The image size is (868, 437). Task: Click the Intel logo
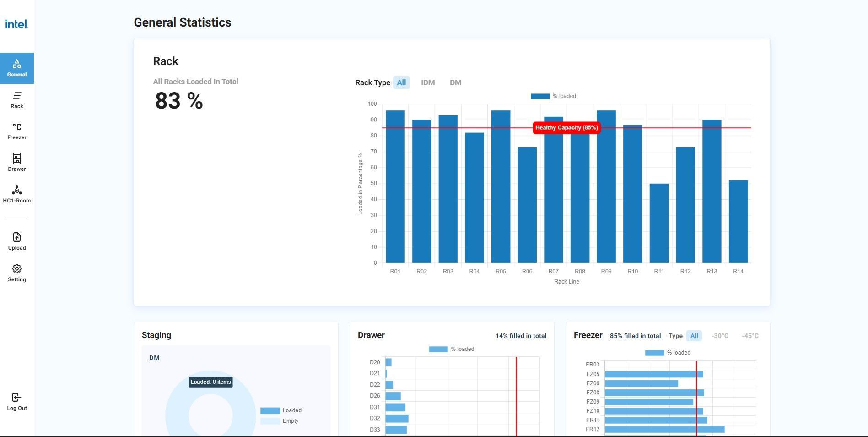(x=16, y=24)
